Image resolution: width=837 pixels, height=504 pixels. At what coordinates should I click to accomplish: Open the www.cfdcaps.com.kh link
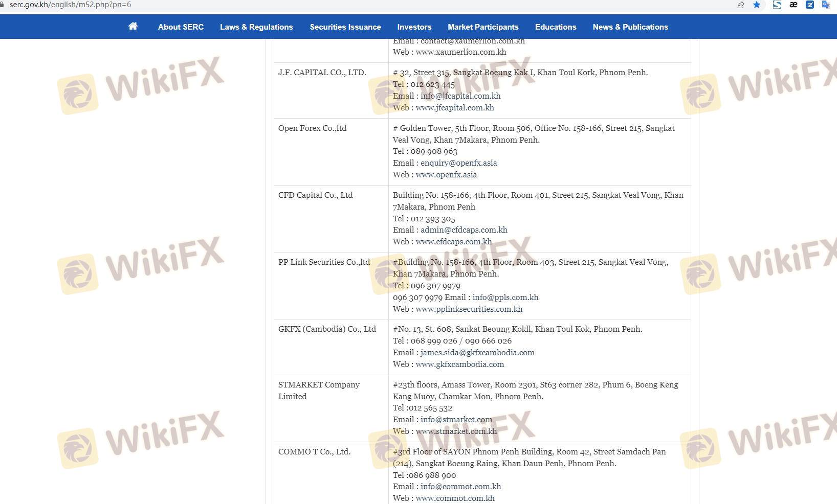pyautogui.click(x=454, y=242)
